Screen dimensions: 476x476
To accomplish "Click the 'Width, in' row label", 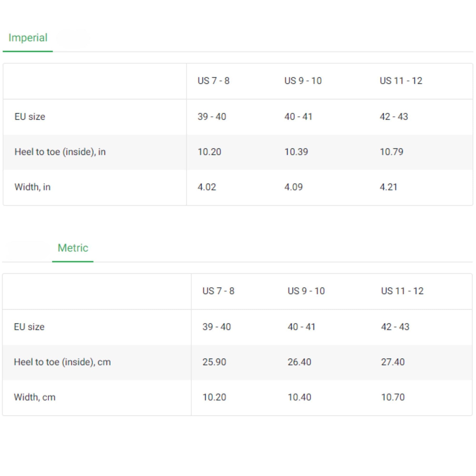I will point(33,187).
